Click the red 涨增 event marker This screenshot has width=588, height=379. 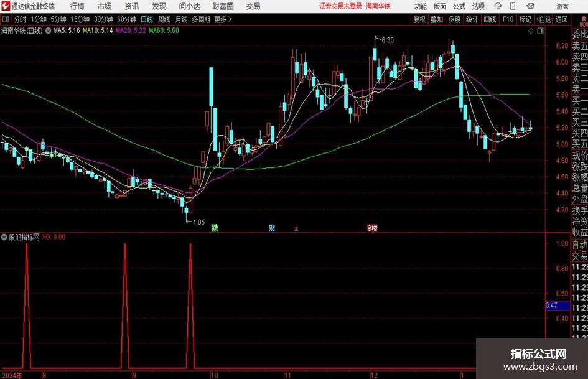[372, 227]
